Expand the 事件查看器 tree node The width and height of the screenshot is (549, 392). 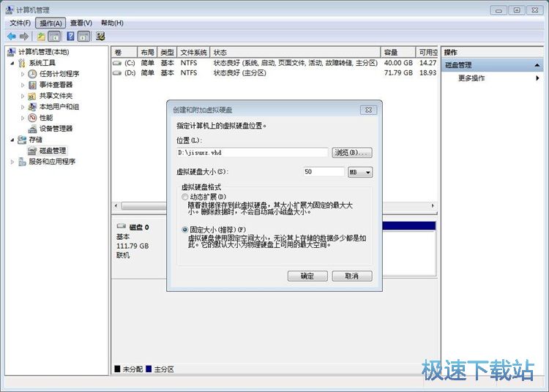point(23,85)
